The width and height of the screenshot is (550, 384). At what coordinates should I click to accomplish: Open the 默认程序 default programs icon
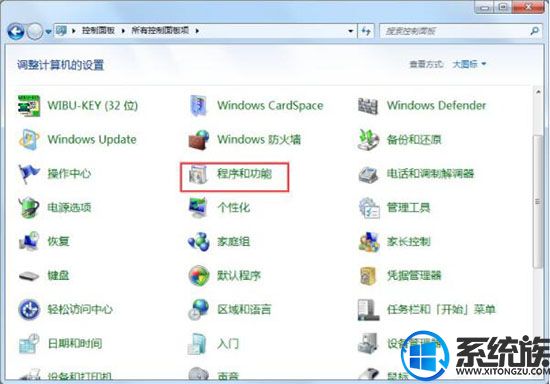pos(199,275)
